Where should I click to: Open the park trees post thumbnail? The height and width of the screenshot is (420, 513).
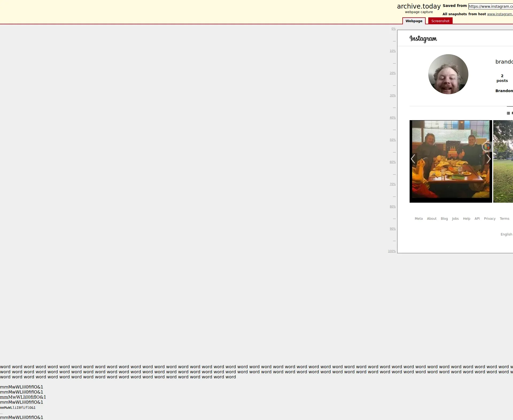coord(503,161)
